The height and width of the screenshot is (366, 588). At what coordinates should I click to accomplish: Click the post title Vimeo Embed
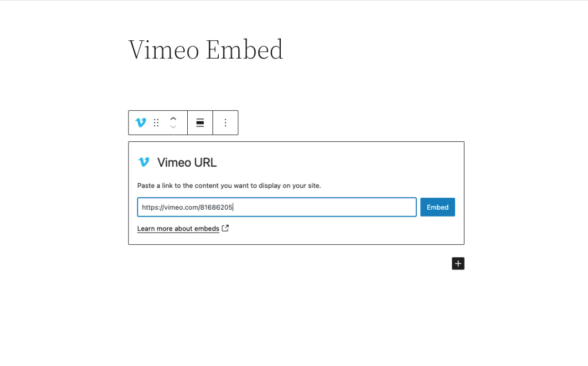pos(205,49)
